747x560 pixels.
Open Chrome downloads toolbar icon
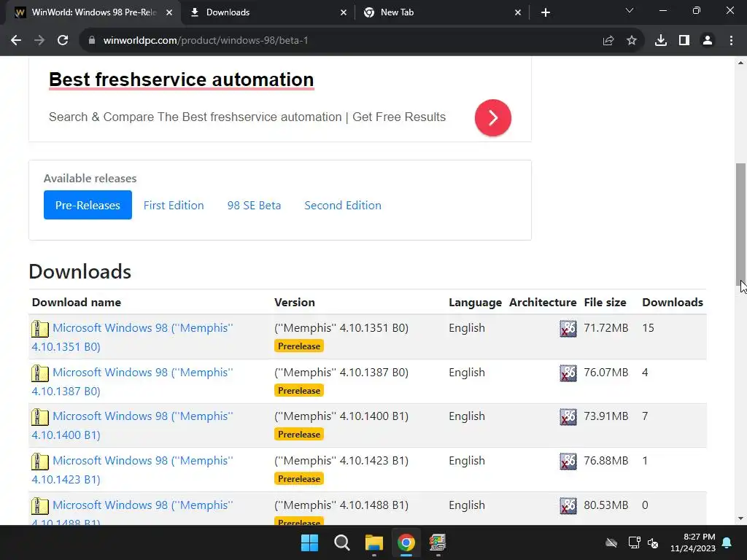click(661, 41)
